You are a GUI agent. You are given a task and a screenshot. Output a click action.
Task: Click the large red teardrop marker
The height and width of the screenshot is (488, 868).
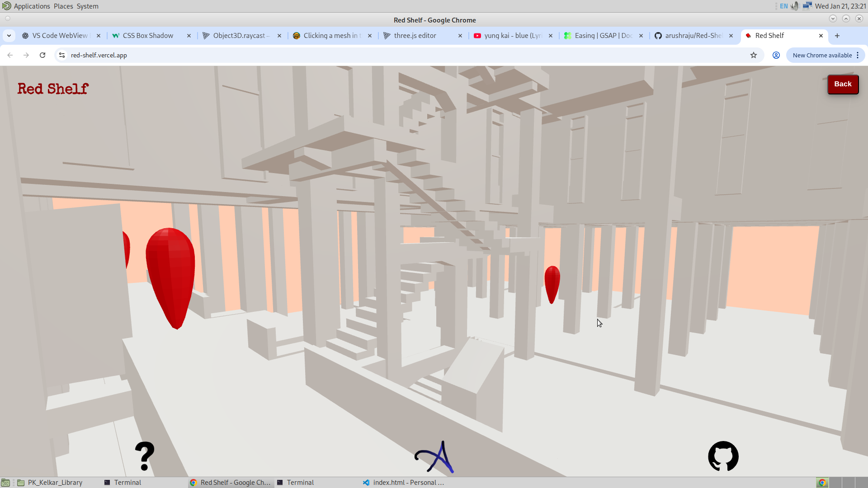point(171,276)
